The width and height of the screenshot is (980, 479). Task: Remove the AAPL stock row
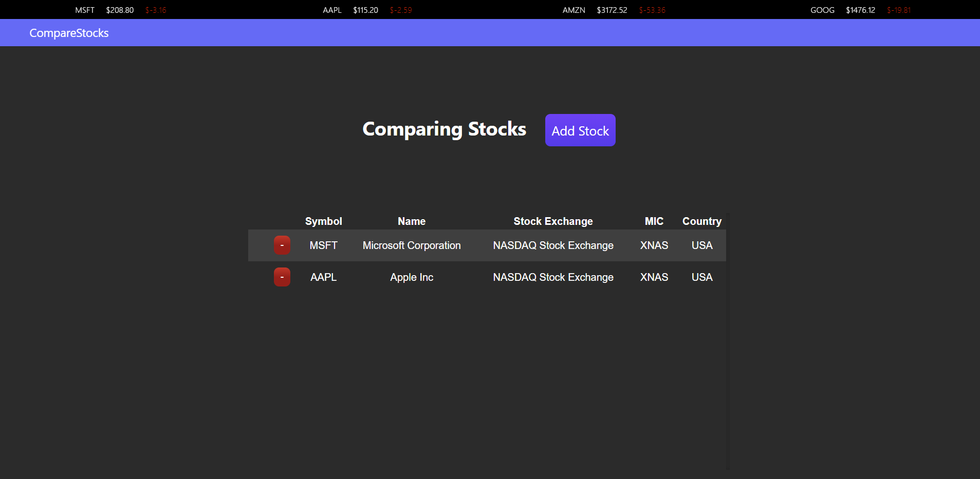pyautogui.click(x=282, y=277)
